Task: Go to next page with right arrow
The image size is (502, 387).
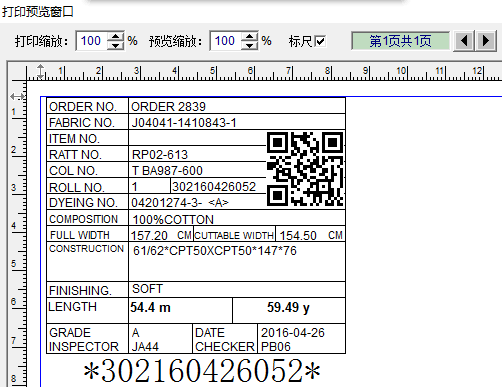Action: coord(486,41)
